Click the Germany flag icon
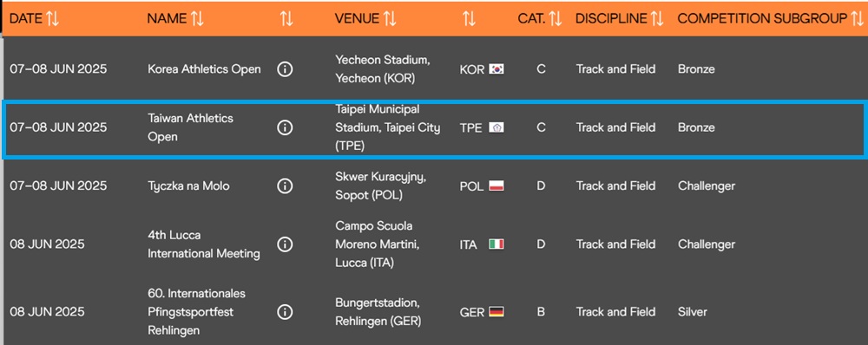Viewport: 868px width, 345px height. pos(496,312)
